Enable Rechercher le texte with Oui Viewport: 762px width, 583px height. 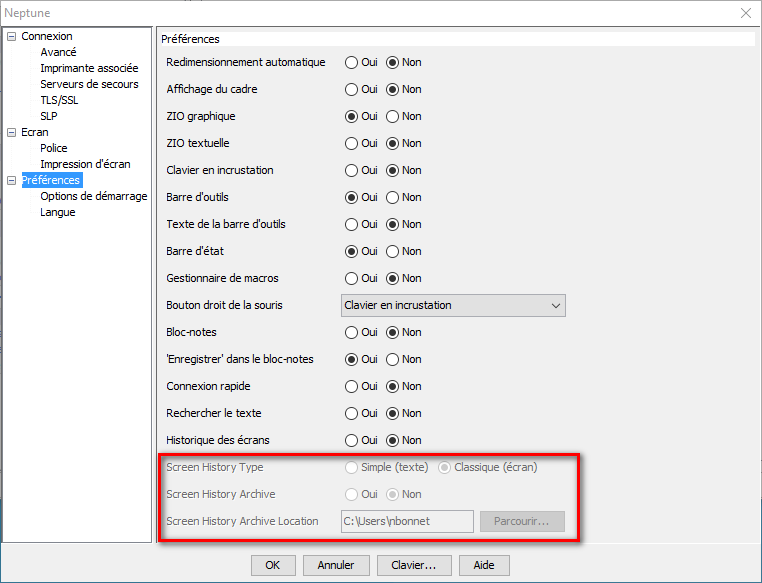[361, 413]
